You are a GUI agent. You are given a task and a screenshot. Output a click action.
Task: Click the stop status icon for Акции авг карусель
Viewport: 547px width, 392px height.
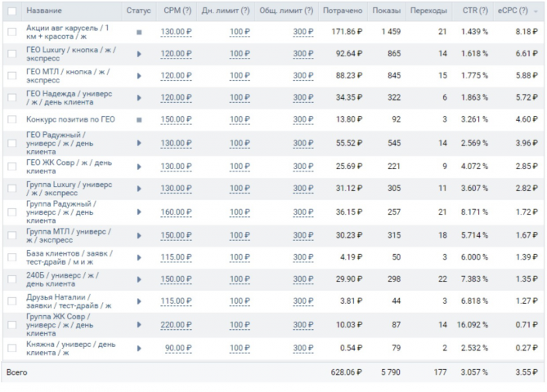pos(139,32)
